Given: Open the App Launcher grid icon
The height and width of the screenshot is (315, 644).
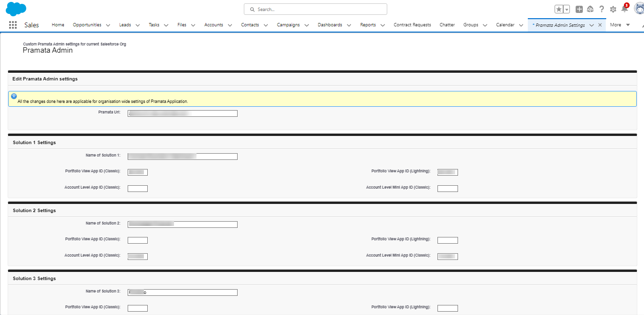Looking at the screenshot, I should (13, 25).
